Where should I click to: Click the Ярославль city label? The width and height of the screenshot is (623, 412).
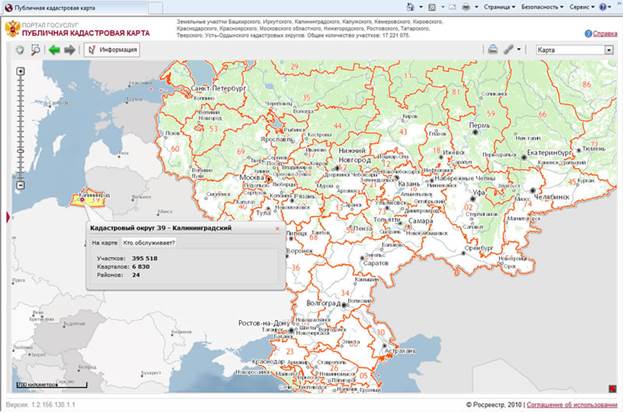pyautogui.click(x=277, y=139)
